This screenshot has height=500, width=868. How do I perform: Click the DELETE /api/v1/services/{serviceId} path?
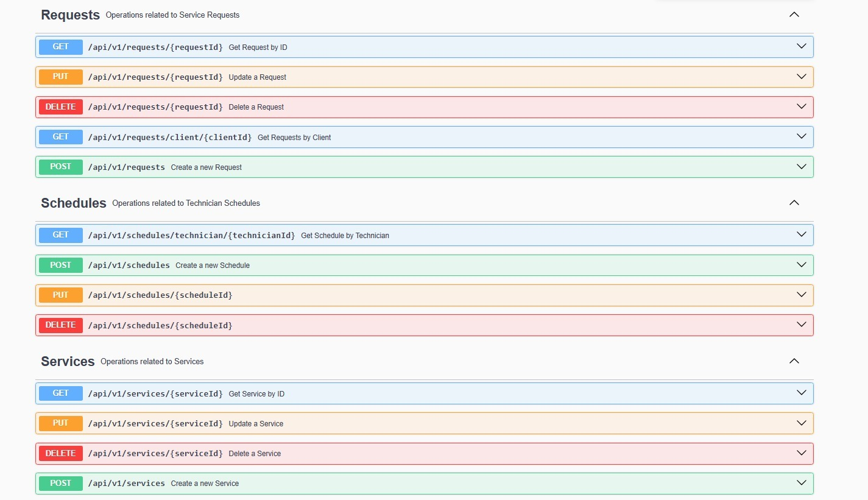pos(155,453)
